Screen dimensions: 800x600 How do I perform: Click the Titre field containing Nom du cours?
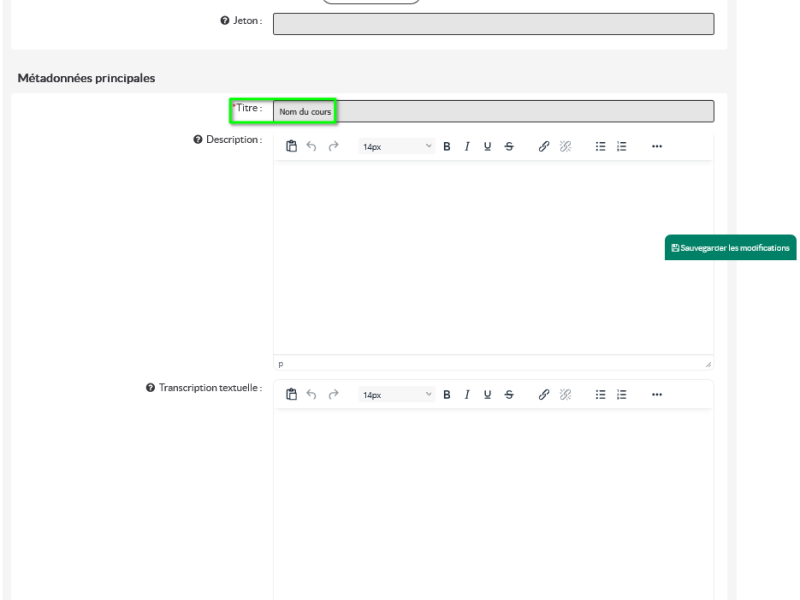(x=493, y=111)
